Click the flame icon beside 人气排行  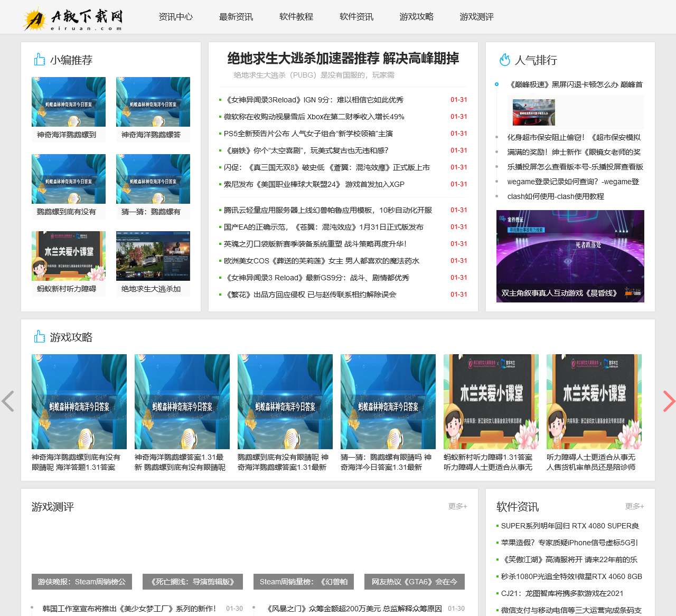click(x=504, y=60)
